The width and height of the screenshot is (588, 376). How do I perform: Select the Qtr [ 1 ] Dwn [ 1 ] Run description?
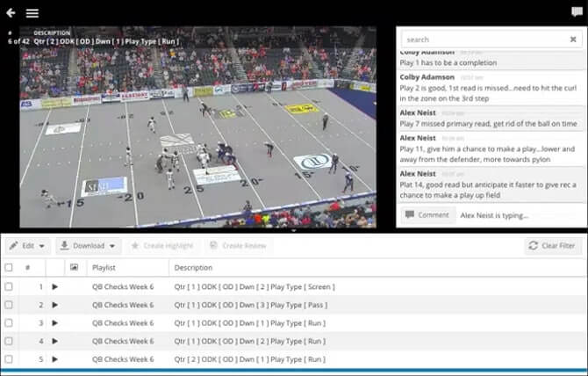[250, 323]
